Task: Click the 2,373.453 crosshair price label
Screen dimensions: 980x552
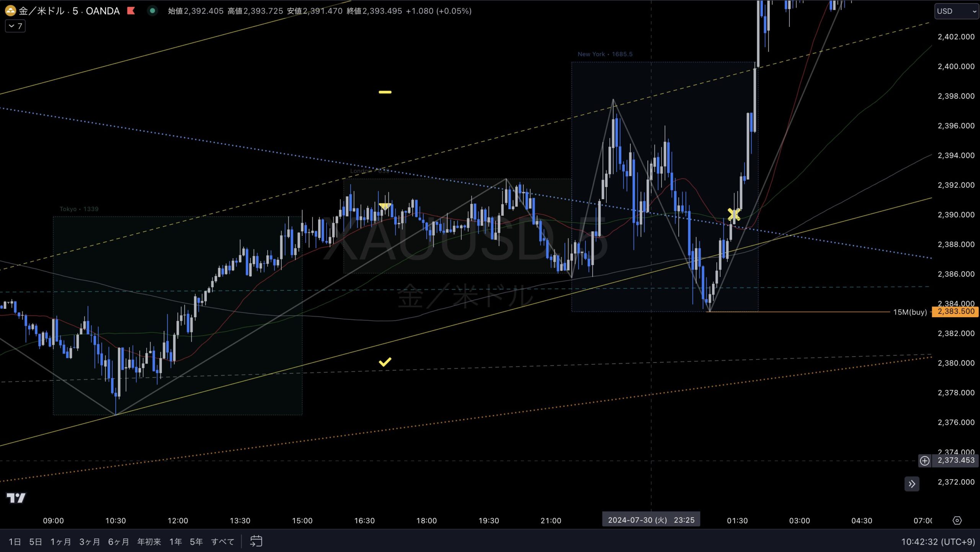Action: point(956,460)
